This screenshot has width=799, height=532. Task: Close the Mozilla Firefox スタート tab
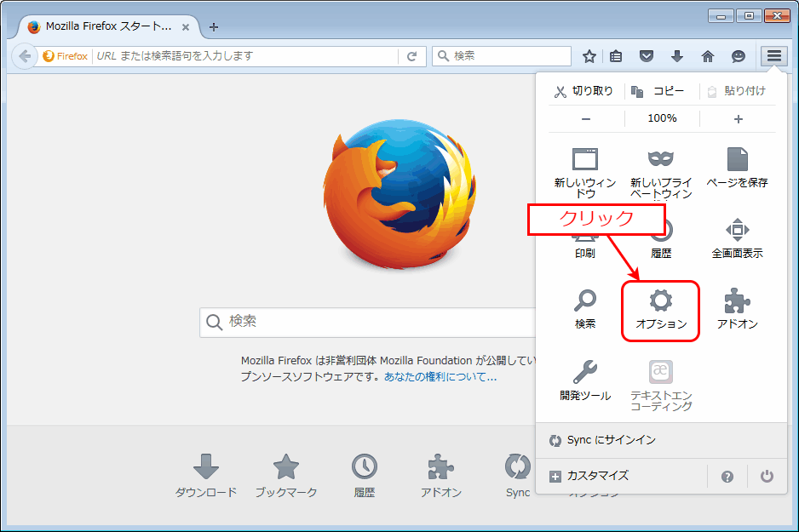[x=186, y=27]
